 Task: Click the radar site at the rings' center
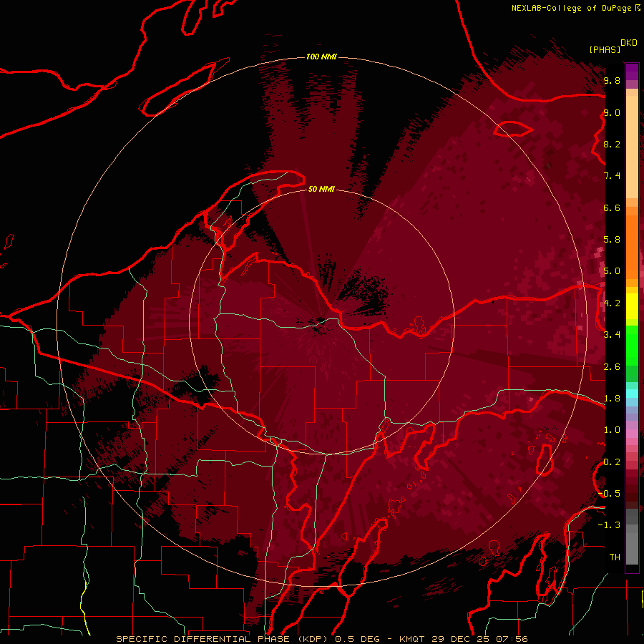click(321, 321)
